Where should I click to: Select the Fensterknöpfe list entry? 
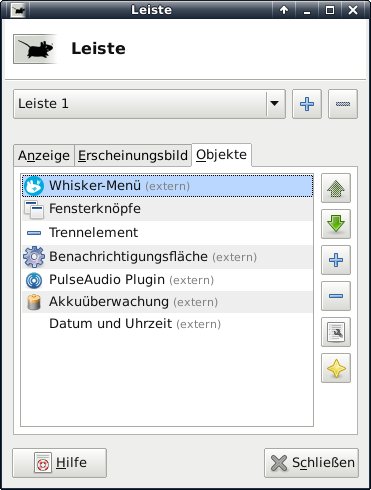click(x=167, y=209)
